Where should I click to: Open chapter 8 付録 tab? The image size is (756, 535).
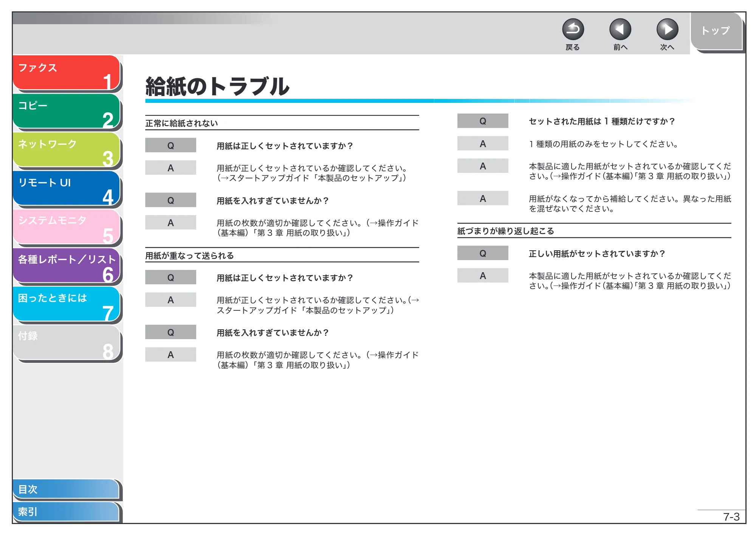click(66, 343)
